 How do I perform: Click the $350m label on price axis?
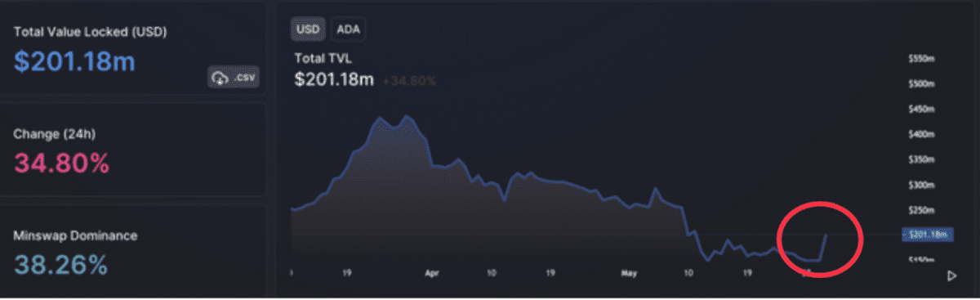coord(921,159)
